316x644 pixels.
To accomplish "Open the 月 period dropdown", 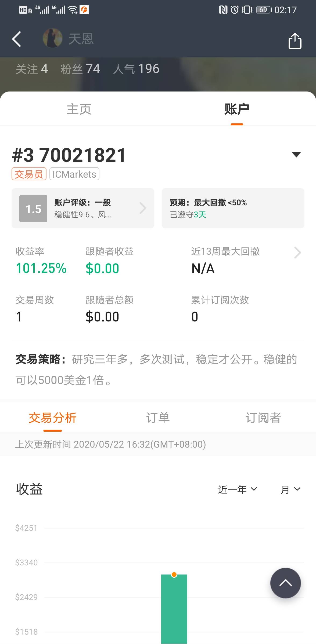I will click(x=290, y=489).
